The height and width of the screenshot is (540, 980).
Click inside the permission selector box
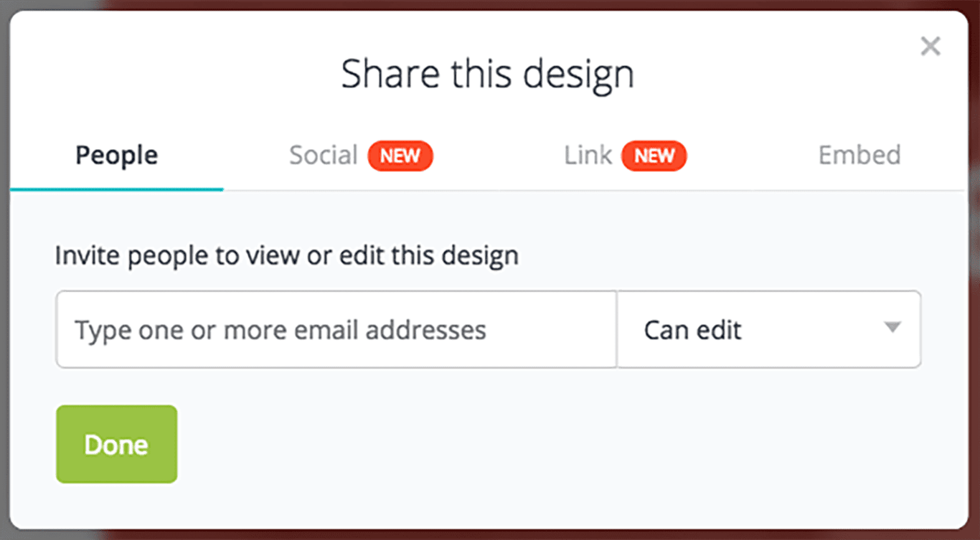768,329
